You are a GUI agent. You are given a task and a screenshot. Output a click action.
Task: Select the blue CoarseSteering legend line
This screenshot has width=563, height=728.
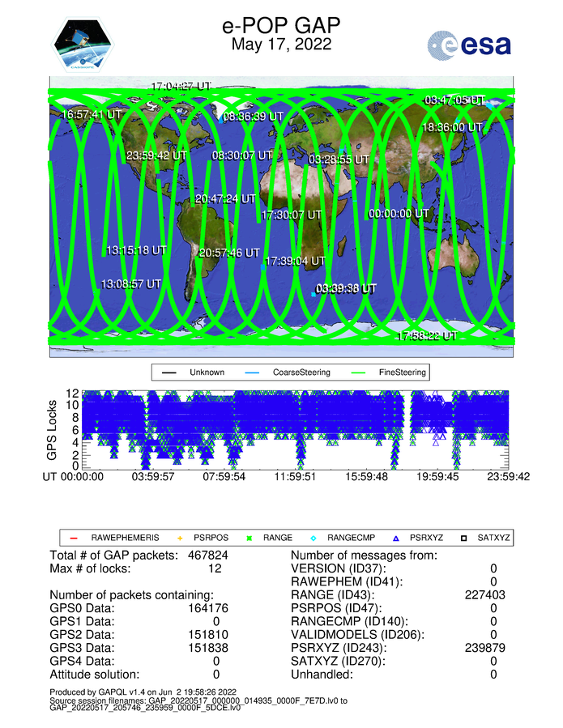tap(252, 373)
